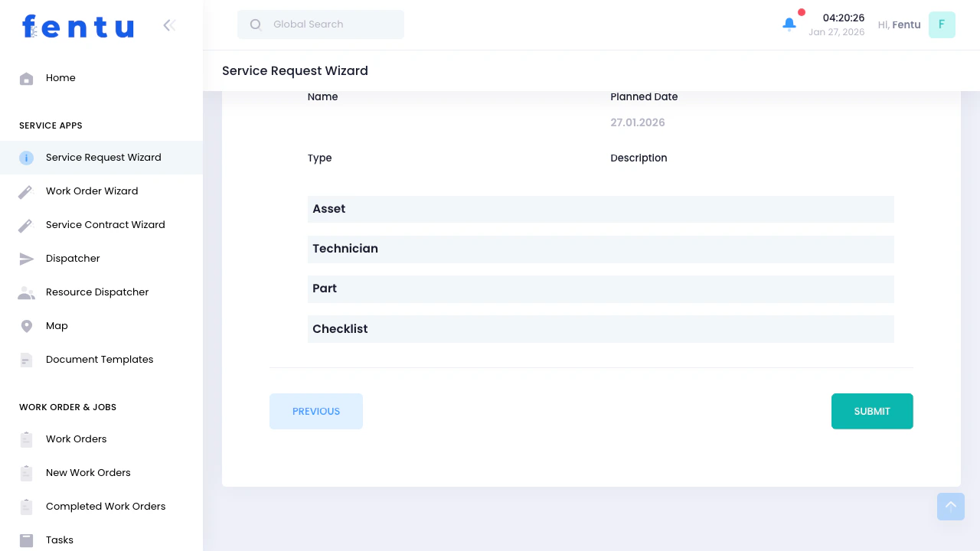Viewport: 980px width, 551px height.
Task: Click the Work Order Wizard pencil icon
Action: point(26,191)
